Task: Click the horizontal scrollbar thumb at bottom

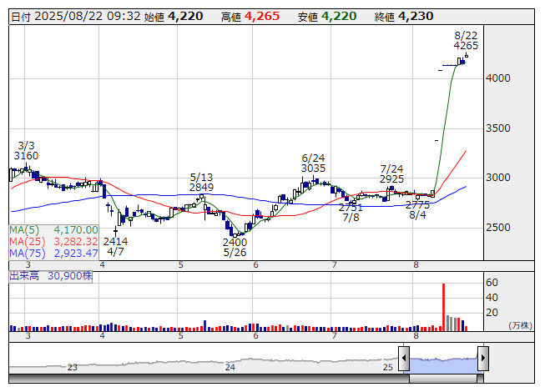Action: [443, 379]
